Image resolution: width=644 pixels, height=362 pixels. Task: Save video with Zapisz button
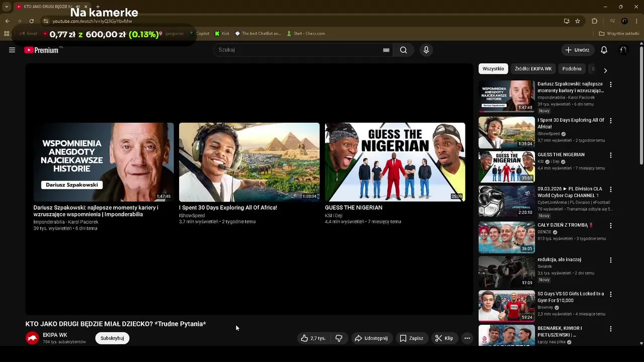tap(412, 338)
